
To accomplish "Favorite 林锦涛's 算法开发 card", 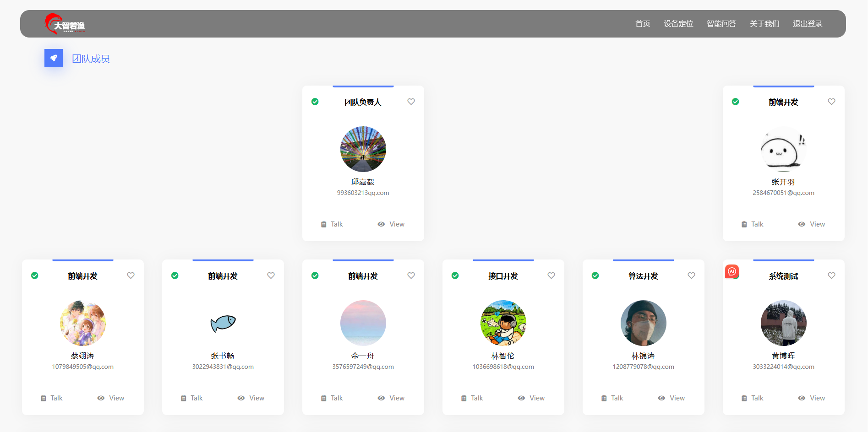I will (692, 275).
